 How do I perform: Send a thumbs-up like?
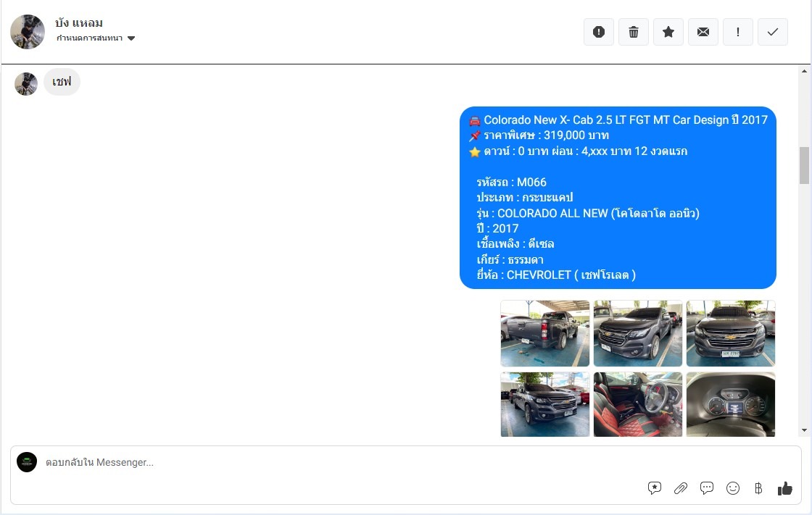784,488
